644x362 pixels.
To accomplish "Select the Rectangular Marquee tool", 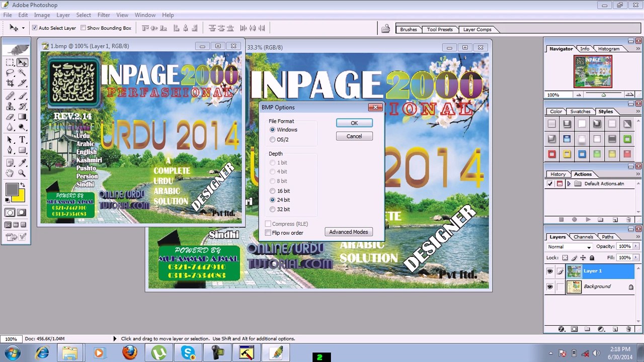I will pos(10,62).
